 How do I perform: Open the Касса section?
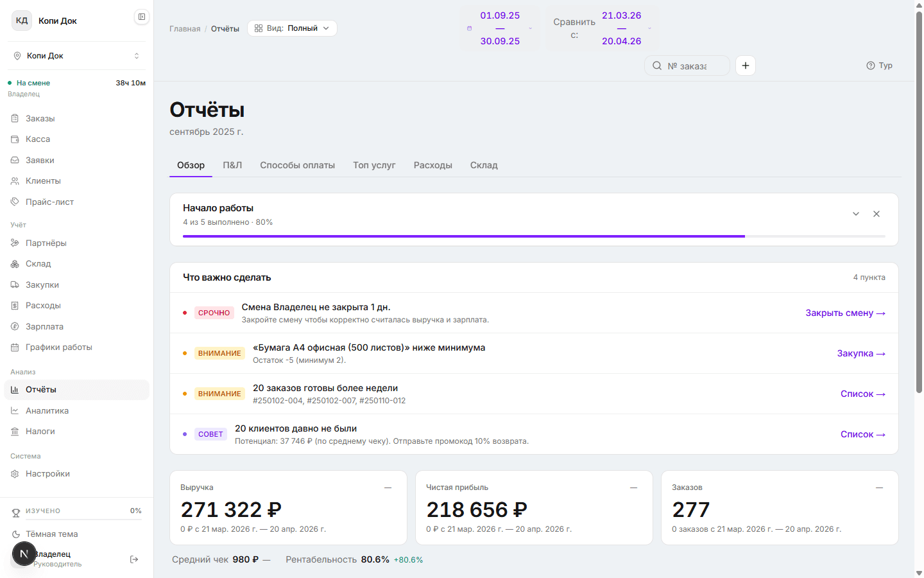point(77,139)
